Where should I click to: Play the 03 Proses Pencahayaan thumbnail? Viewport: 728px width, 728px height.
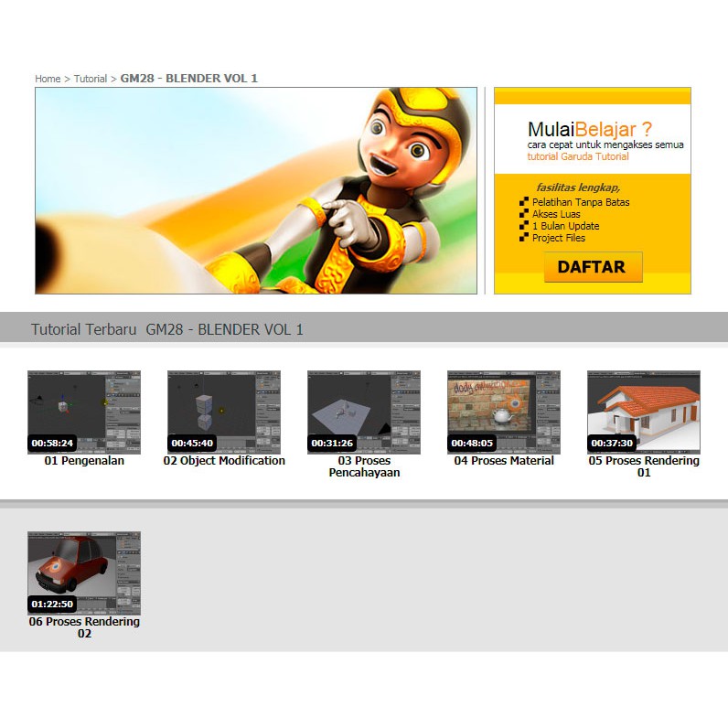click(x=364, y=412)
